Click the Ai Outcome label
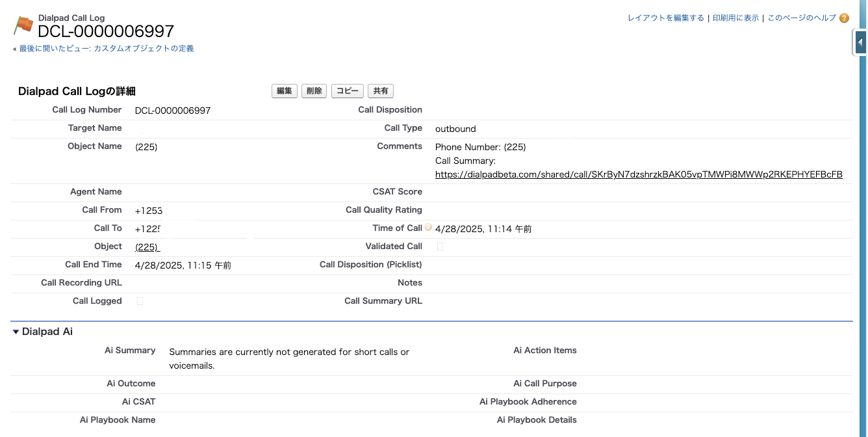Screen dimensions: 868x437 click(x=131, y=384)
